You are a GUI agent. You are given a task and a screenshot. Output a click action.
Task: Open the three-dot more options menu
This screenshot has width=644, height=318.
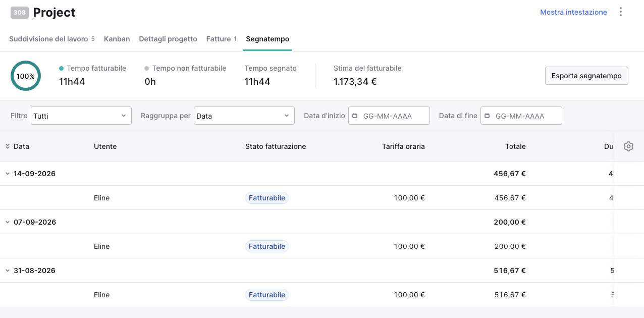click(x=621, y=12)
